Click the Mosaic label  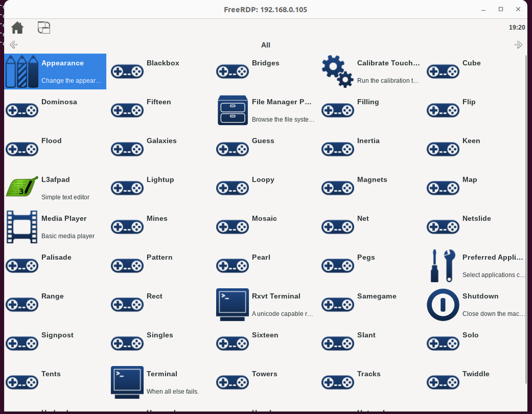(264, 218)
